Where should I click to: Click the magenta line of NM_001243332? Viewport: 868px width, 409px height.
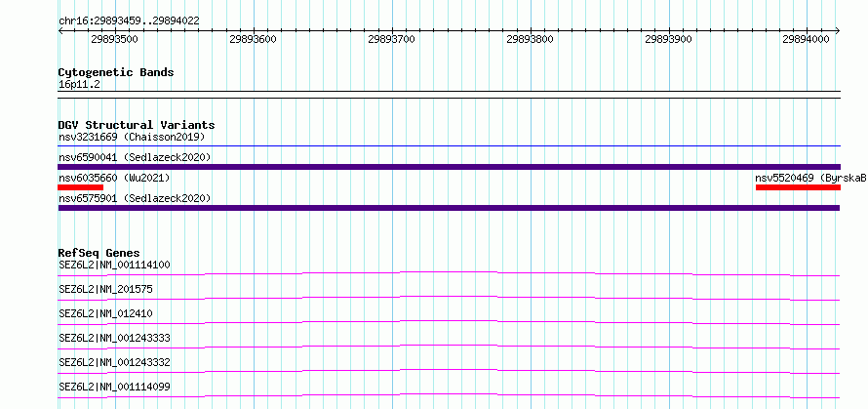[449, 371]
